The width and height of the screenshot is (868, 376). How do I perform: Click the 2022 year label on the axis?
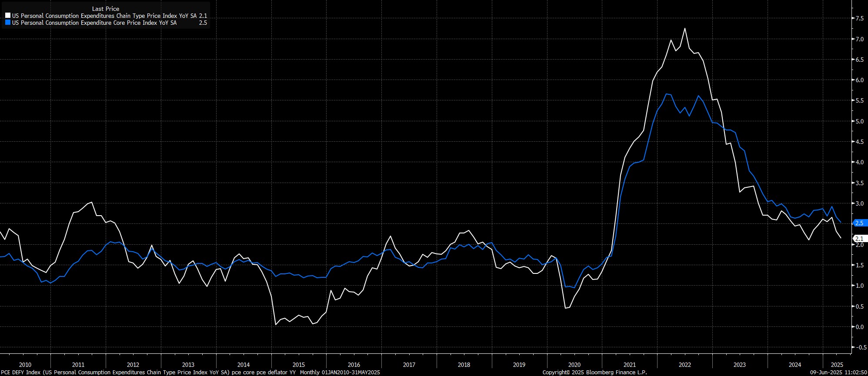click(x=684, y=365)
